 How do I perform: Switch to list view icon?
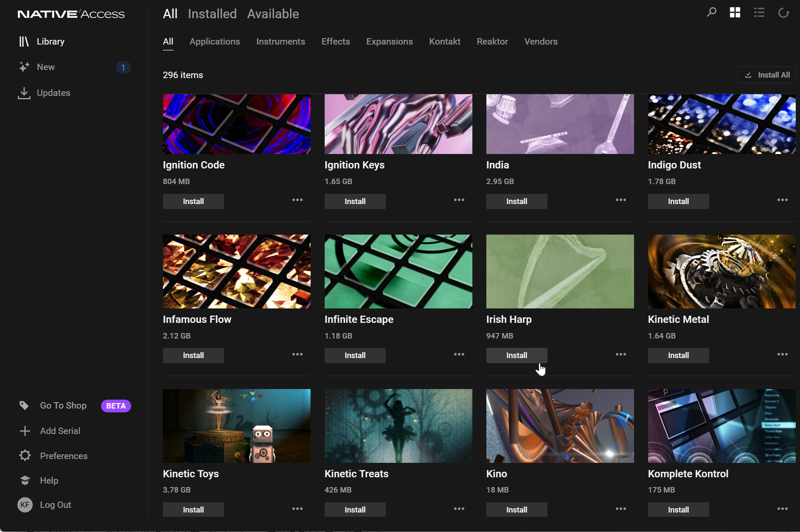(x=759, y=12)
